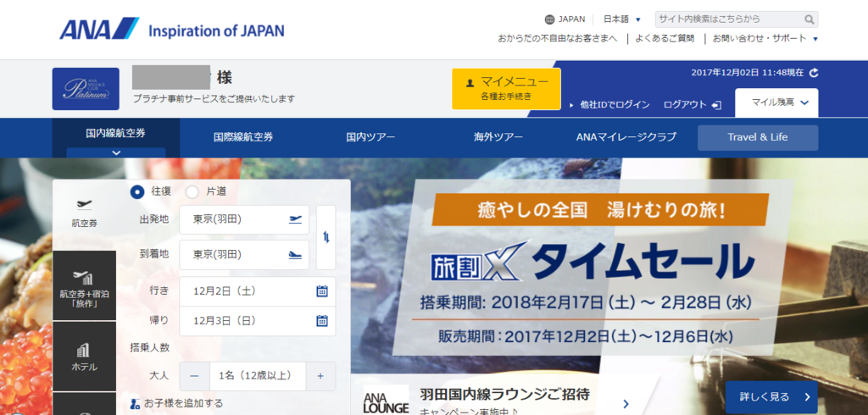Swap departure and arrival airports
The image size is (868, 415).
pos(326,237)
